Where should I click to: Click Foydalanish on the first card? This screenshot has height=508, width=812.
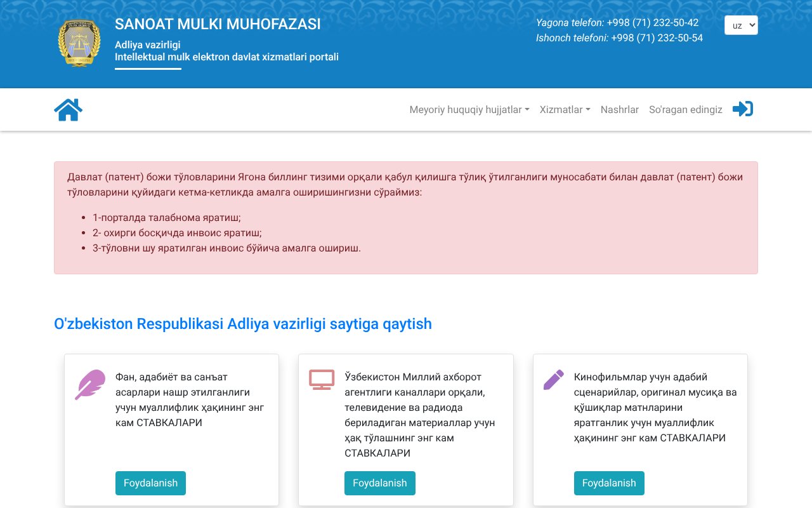point(150,483)
